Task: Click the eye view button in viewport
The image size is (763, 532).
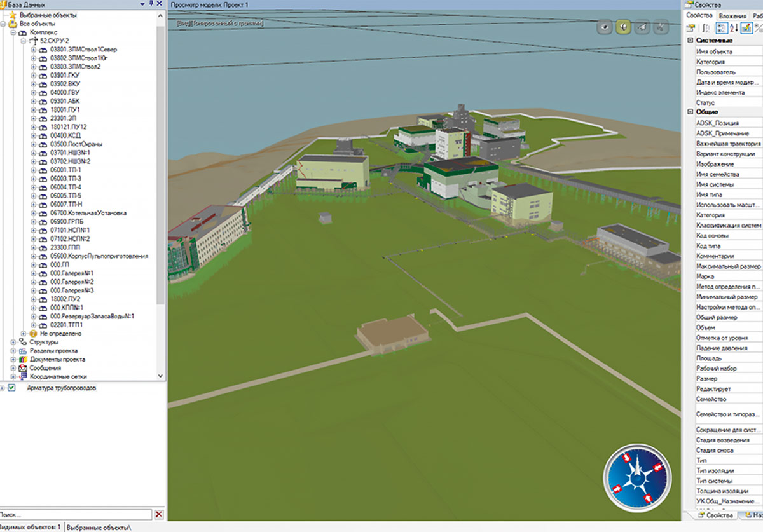Action: click(604, 27)
